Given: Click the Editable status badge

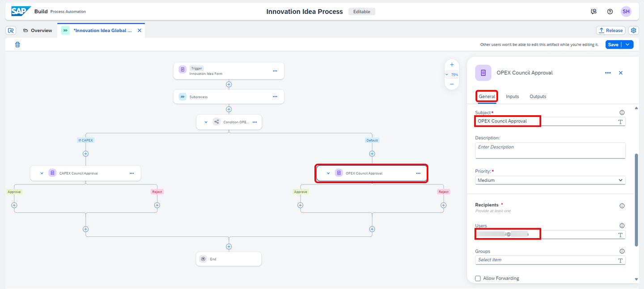Looking at the screenshot, I should tap(361, 12).
